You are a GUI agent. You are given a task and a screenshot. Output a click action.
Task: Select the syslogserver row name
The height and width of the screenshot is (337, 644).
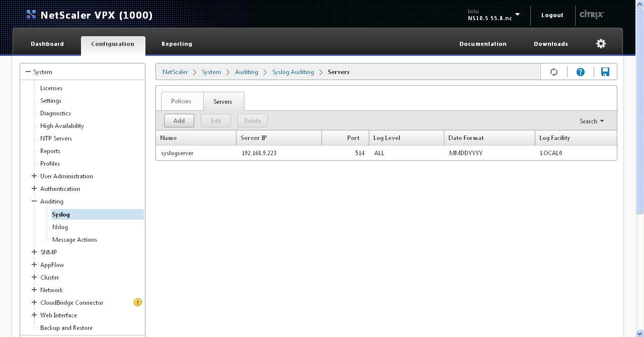coord(177,153)
